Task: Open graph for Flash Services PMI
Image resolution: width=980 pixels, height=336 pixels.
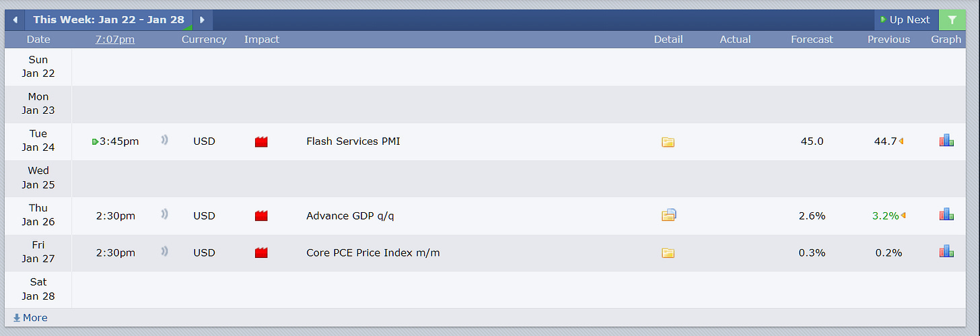Action: coord(946,141)
